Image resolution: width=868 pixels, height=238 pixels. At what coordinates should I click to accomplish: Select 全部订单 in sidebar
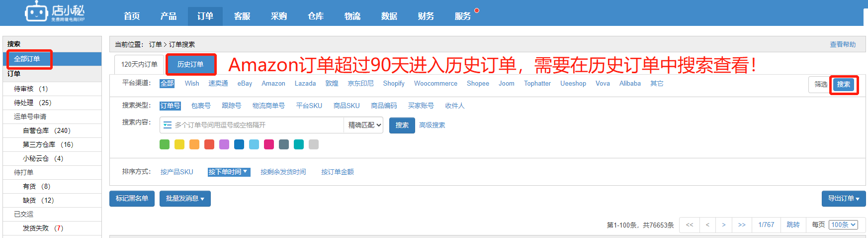click(52, 59)
